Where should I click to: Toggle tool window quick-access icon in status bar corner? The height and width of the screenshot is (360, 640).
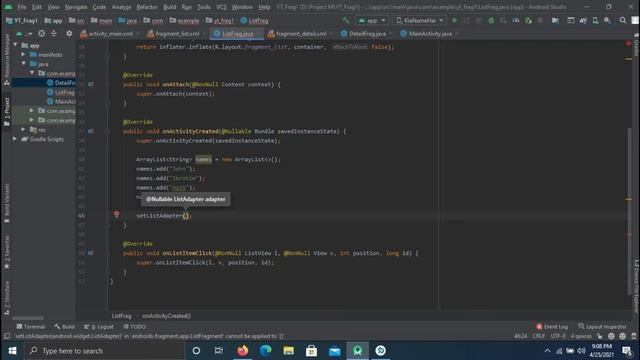(7, 336)
